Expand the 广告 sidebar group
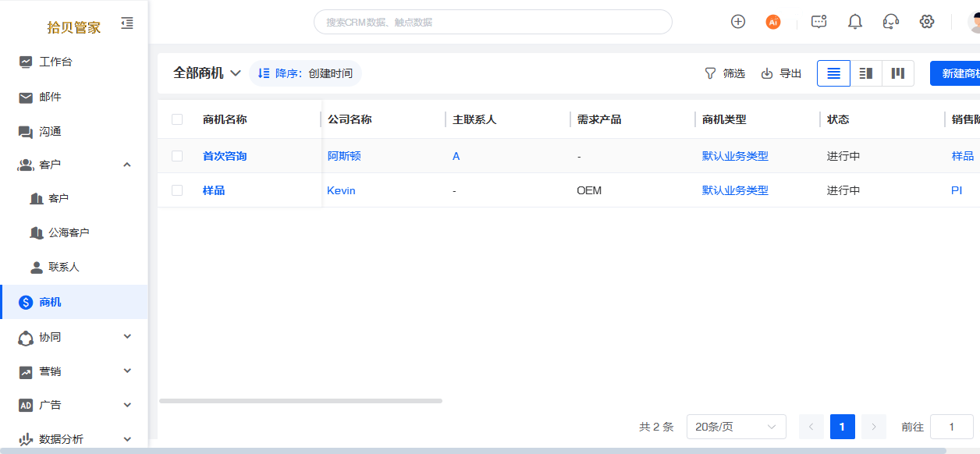The height and width of the screenshot is (454, 980). [x=127, y=405]
